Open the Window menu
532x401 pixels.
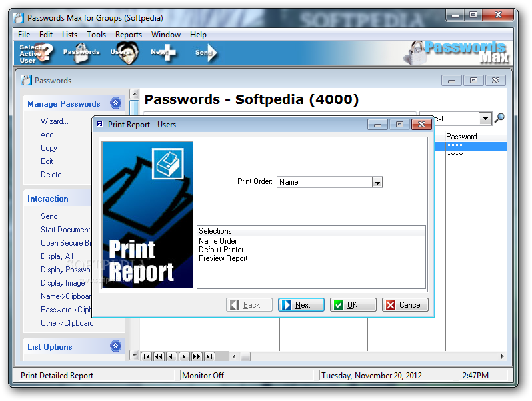coord(166,35)
